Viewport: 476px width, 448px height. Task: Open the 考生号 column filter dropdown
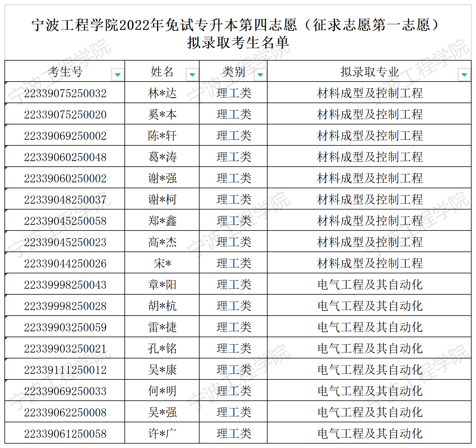118,74
